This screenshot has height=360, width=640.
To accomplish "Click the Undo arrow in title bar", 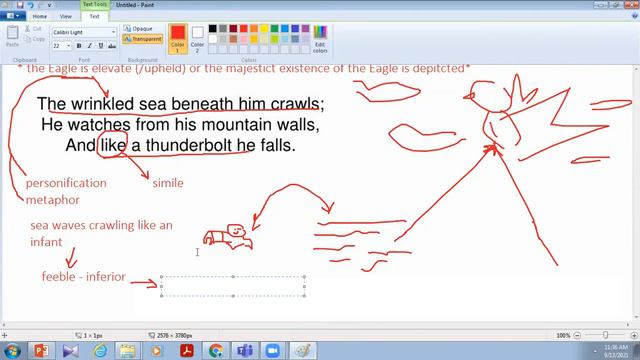I will (30, 5).
